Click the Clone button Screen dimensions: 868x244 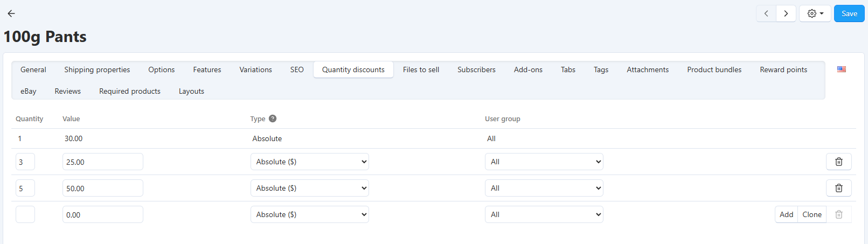click(x=812, y=214)
